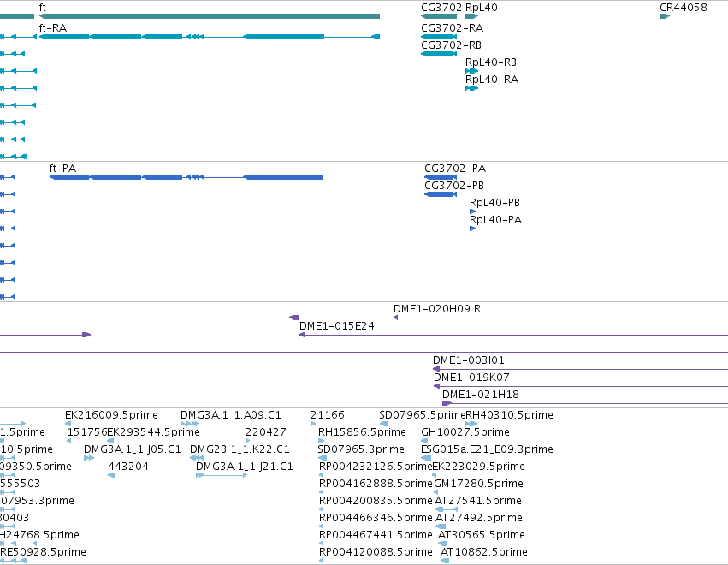Click the RH40310.5prime EST label
728x565 pixels.
pyautogui.click(x=509, y=415)
